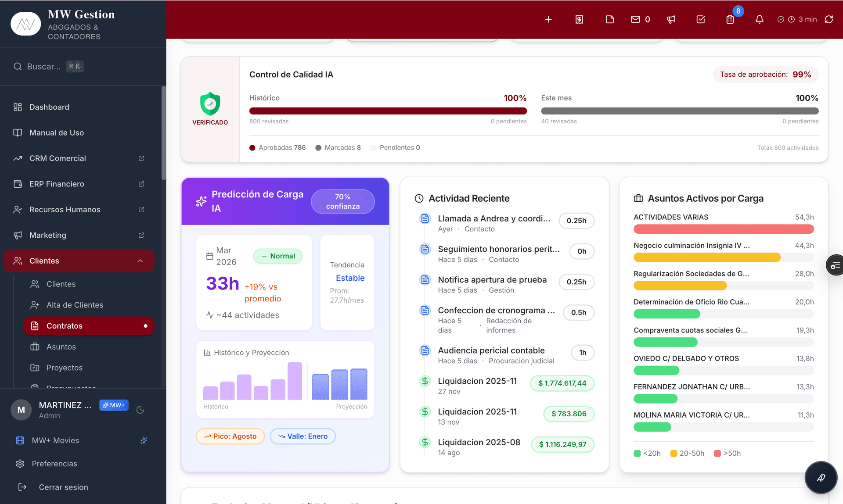Select the Aprobadas 786 filter dot

252,148
